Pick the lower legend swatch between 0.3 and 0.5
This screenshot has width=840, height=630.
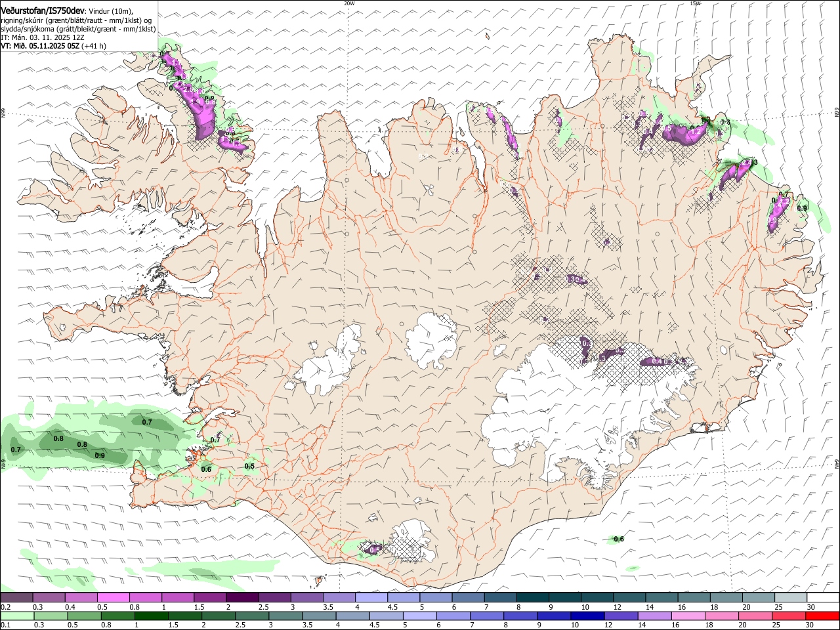tap(51, 616)
